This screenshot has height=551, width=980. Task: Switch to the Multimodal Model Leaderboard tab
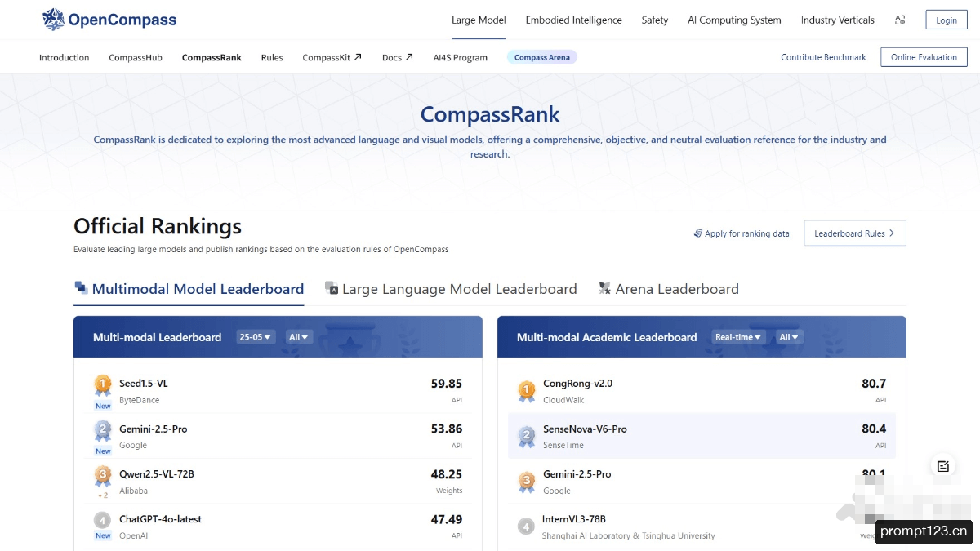189,289
